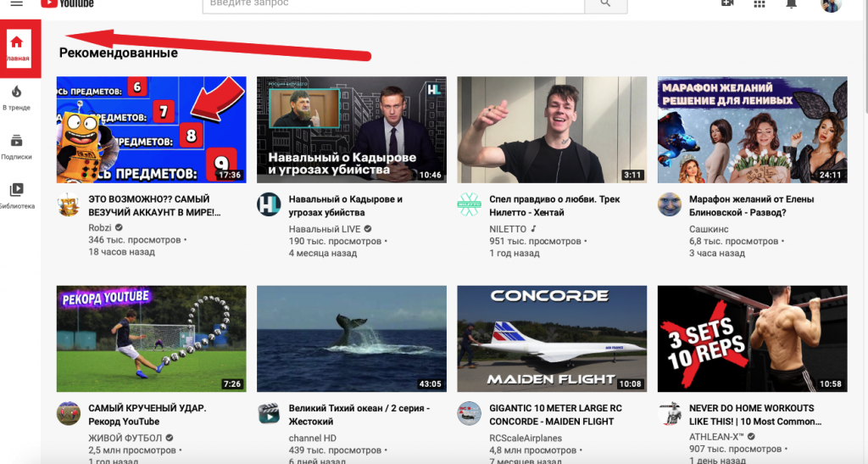Click the Сашкинс channel name
Screen dimensions: 868x464
(709, 229)
